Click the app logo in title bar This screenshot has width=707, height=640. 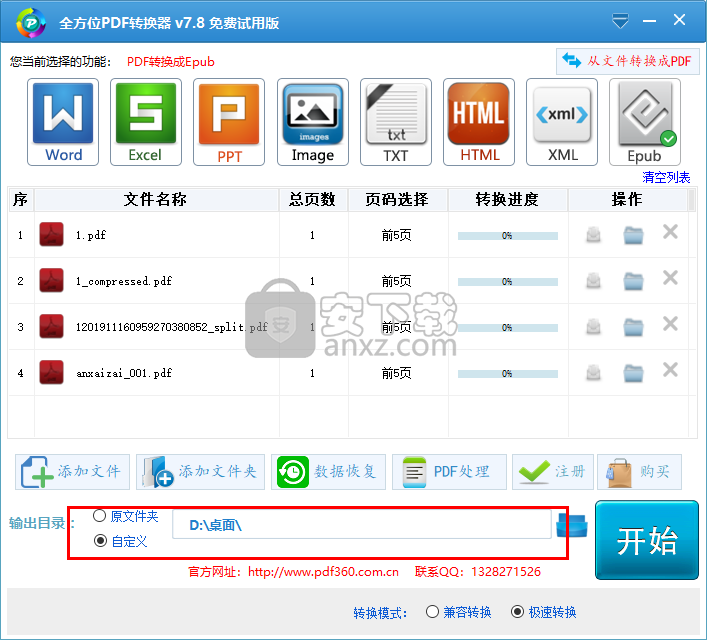pos(30,22)
